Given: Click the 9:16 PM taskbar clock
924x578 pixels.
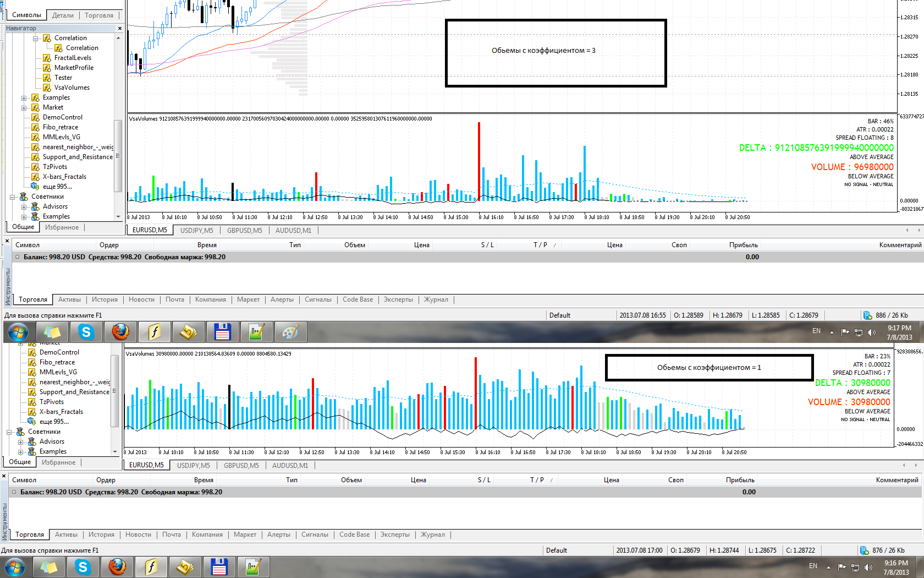Looking at the screenshot, I should (x=896, y=568).
